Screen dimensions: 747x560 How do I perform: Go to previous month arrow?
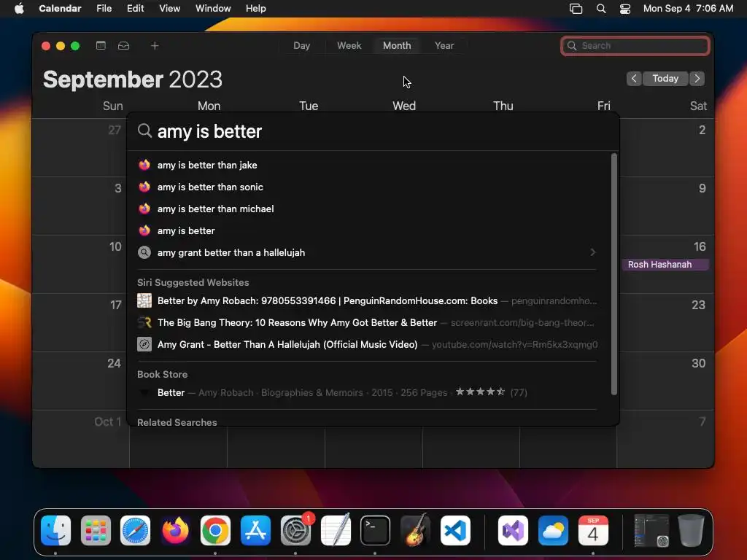pos(634,79)
